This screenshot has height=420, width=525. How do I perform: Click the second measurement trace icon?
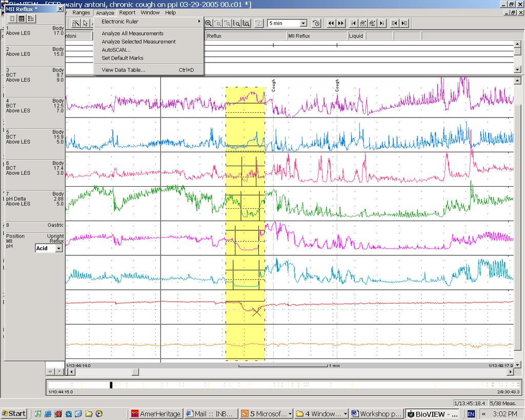click(x=372, y=23)
